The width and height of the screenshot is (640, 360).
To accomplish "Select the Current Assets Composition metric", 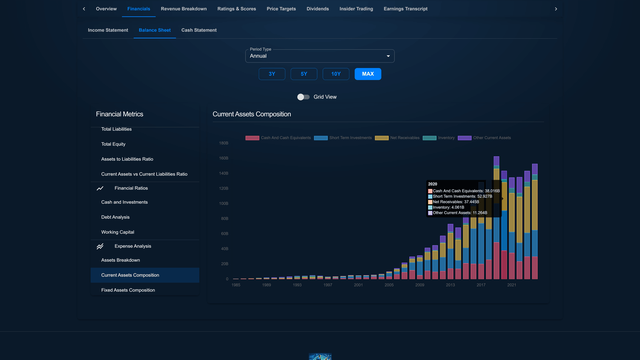I will (145, 275).
